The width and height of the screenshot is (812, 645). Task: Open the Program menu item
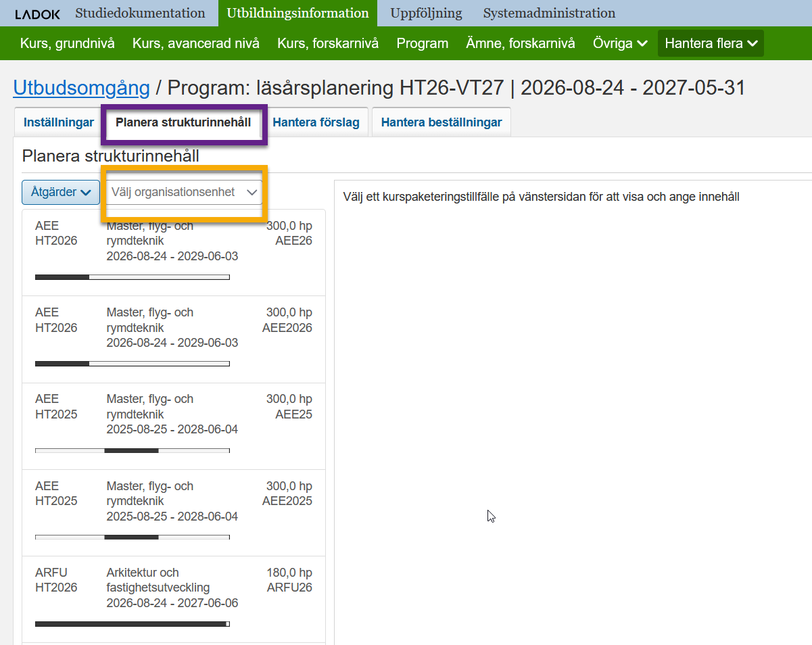tap(423, 43)
